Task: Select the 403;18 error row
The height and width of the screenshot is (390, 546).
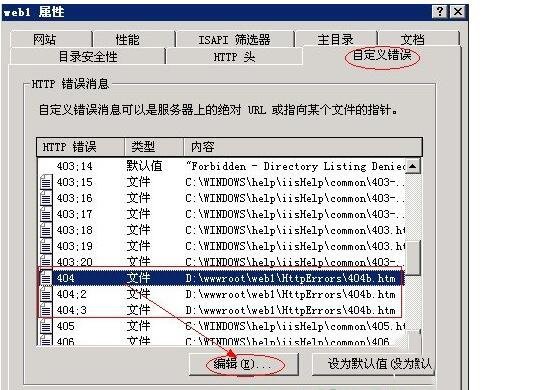Action: [221, 230]
